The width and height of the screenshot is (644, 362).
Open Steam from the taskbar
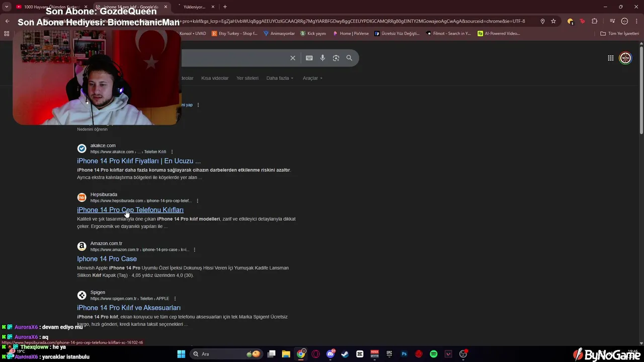point(345,354)
